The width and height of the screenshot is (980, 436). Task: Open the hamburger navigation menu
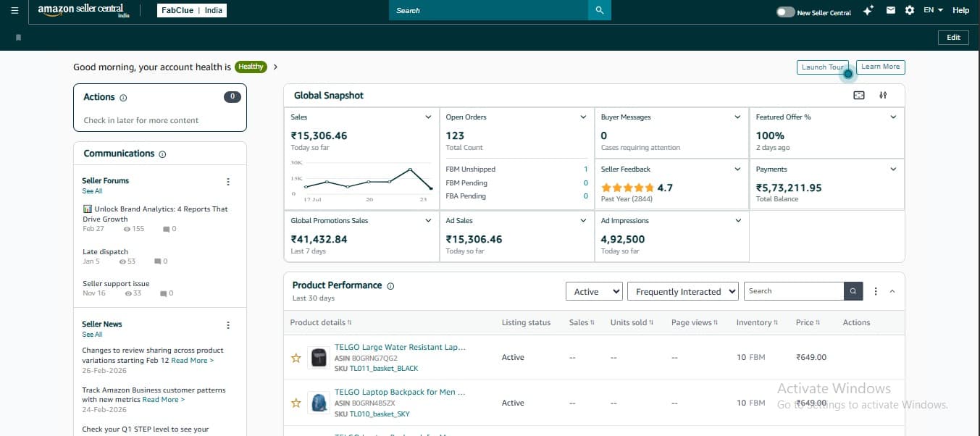[14, 10]
